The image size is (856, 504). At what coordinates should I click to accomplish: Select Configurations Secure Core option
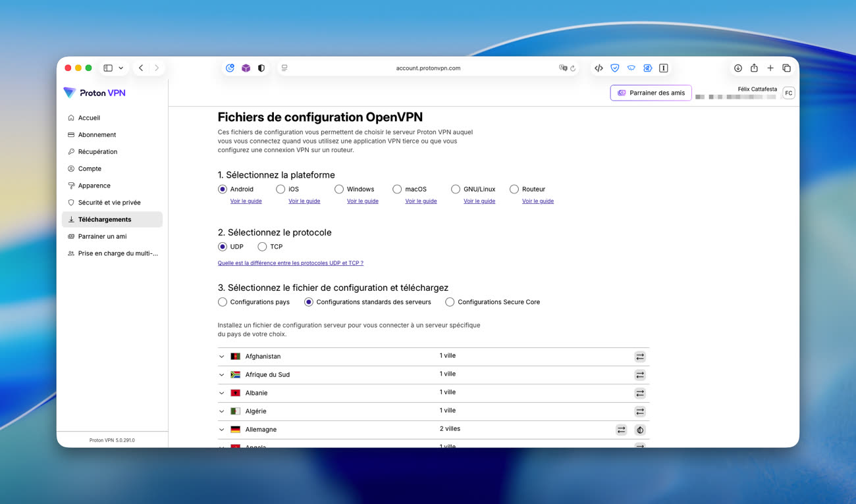pos(450,302)
